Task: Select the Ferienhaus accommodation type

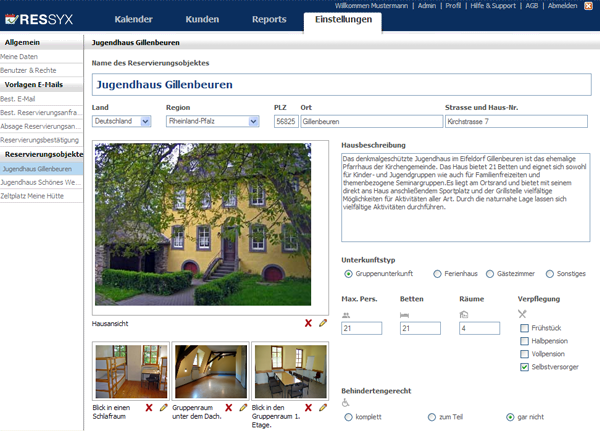Action: point(437,273)
